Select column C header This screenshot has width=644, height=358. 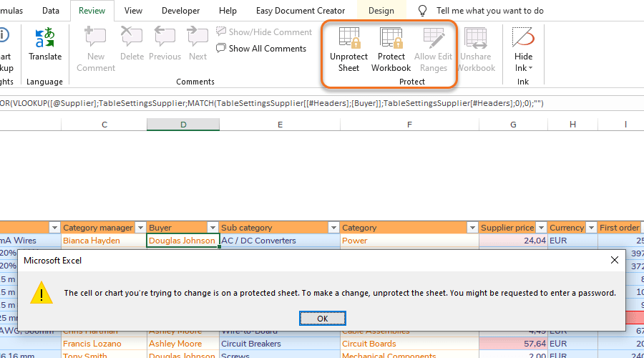[x=104, y=125]
